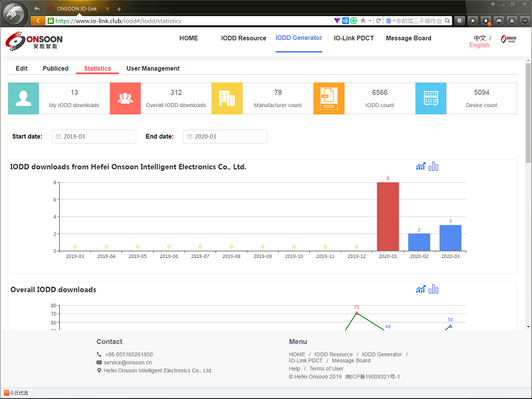The width and height of the screenshot is (532, 399).
Task: Click the 今日优选 status bar item
Action: tap(16, 393)
